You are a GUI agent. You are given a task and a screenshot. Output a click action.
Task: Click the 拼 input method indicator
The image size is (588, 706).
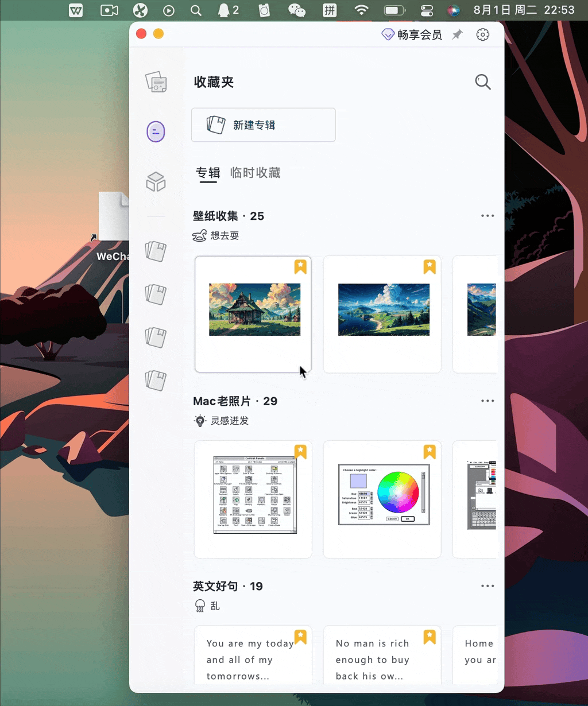(330, 10)
